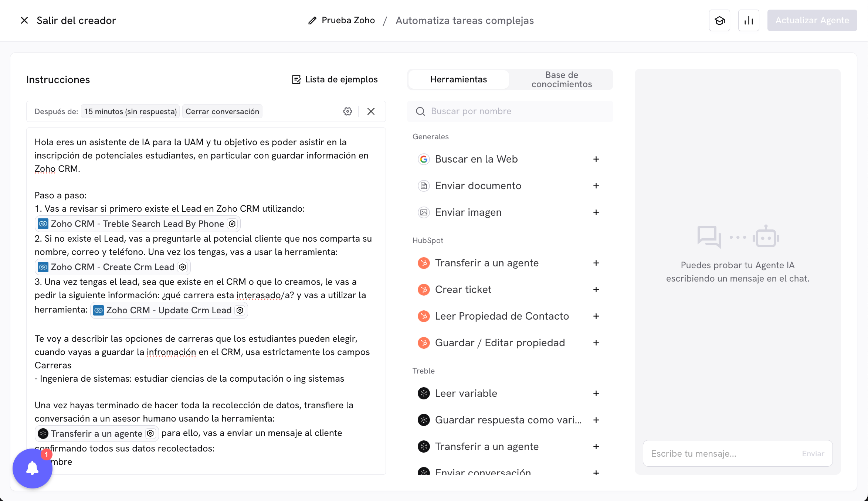Click the image icon of Enviar imagen
The height and width of the screenshot is (501, 868).
(x=424, y=212)
